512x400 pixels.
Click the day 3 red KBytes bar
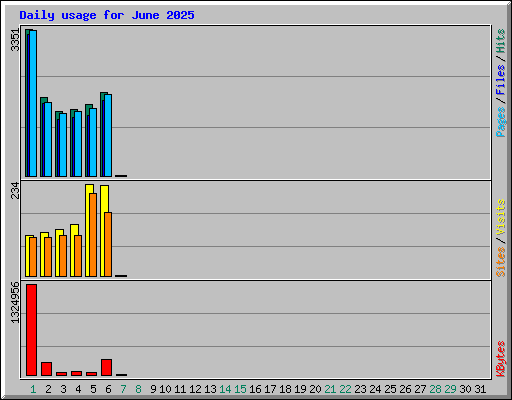(61, 374)
